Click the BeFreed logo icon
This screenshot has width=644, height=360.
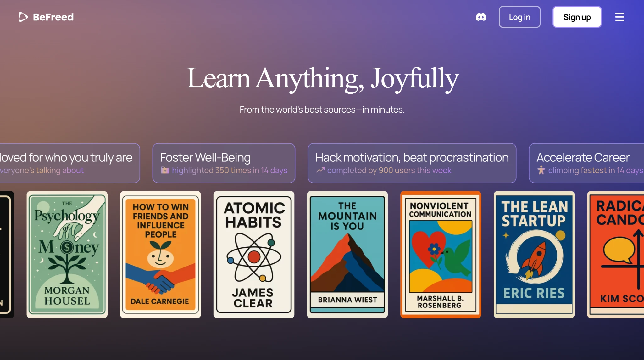point(23,17)
